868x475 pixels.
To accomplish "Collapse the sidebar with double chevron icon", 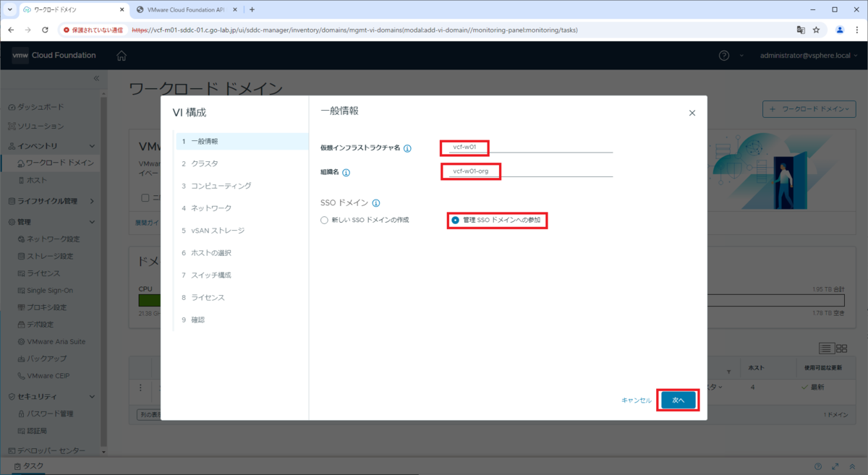I will click(x=97, y=78).
